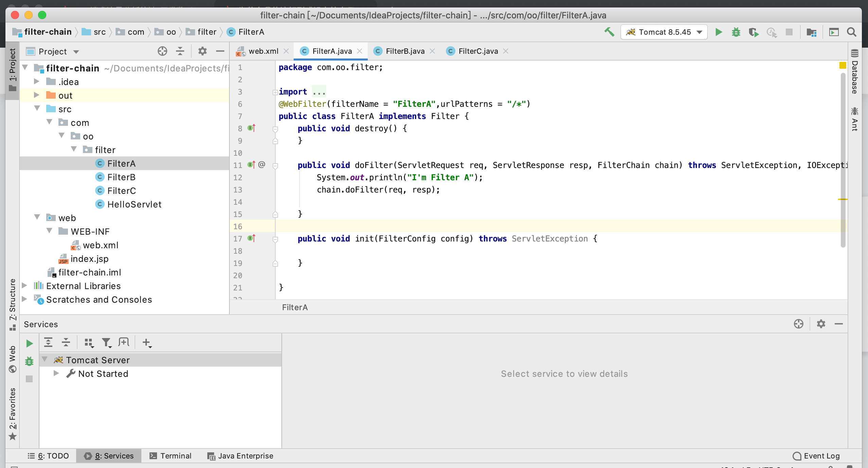Open the Project Structure icon in toolbar

coord(812,32)
